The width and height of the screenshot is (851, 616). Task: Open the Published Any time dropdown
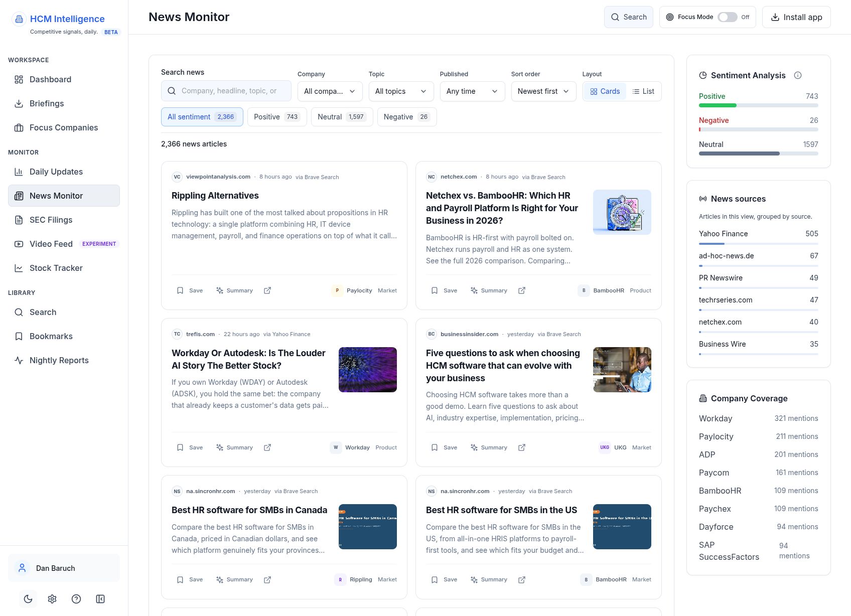[472, 91]
